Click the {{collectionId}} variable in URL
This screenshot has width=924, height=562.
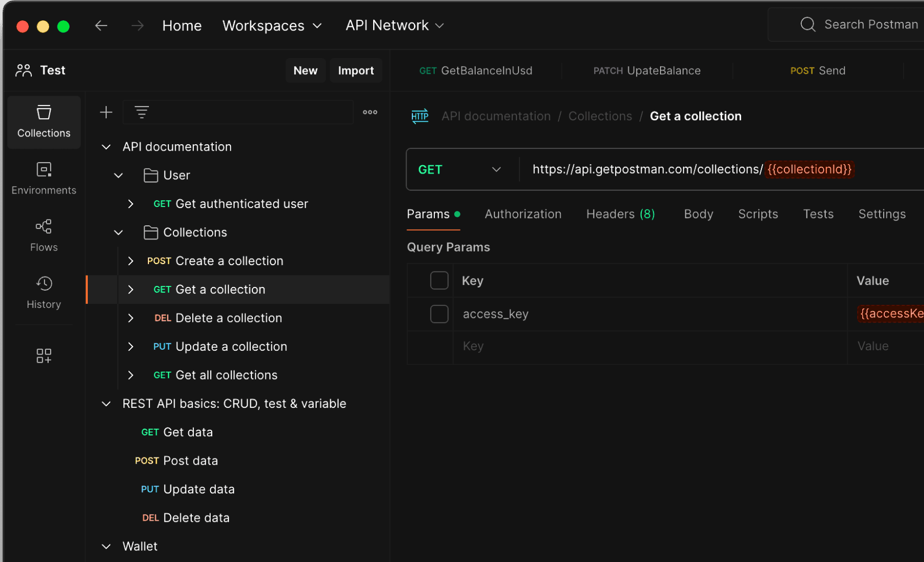810,169
